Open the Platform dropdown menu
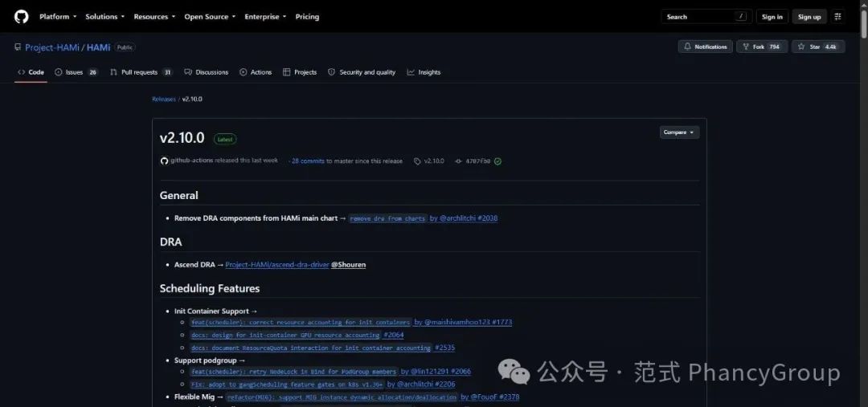This screenshot has width=868, height=407. (x=58, y=17)
